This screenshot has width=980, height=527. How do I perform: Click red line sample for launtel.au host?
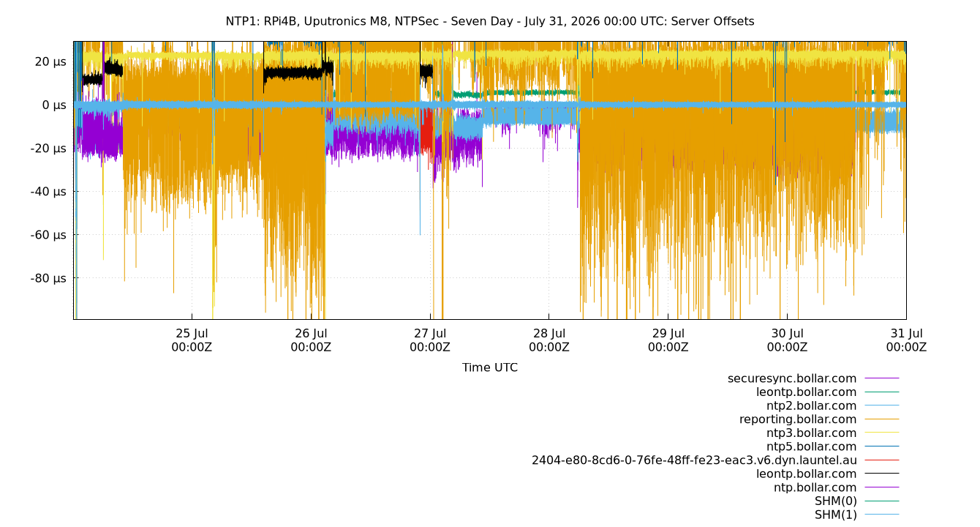point(882,460)
